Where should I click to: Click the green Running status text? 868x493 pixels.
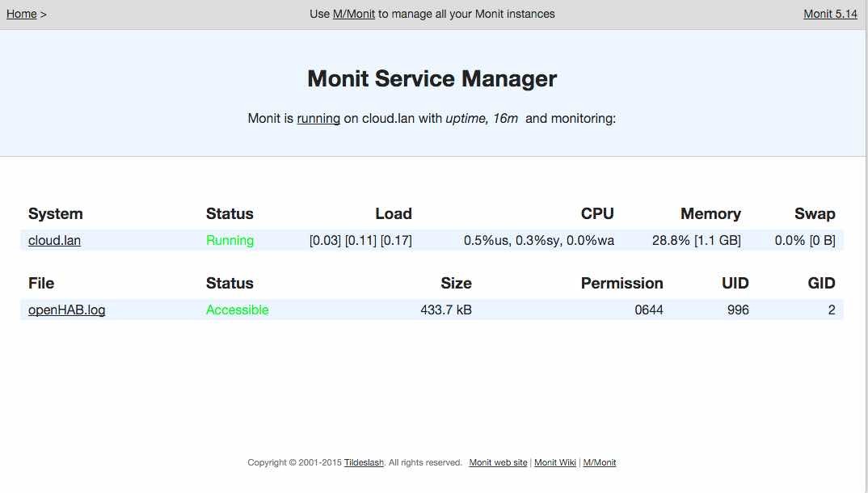tap(230, 240)
